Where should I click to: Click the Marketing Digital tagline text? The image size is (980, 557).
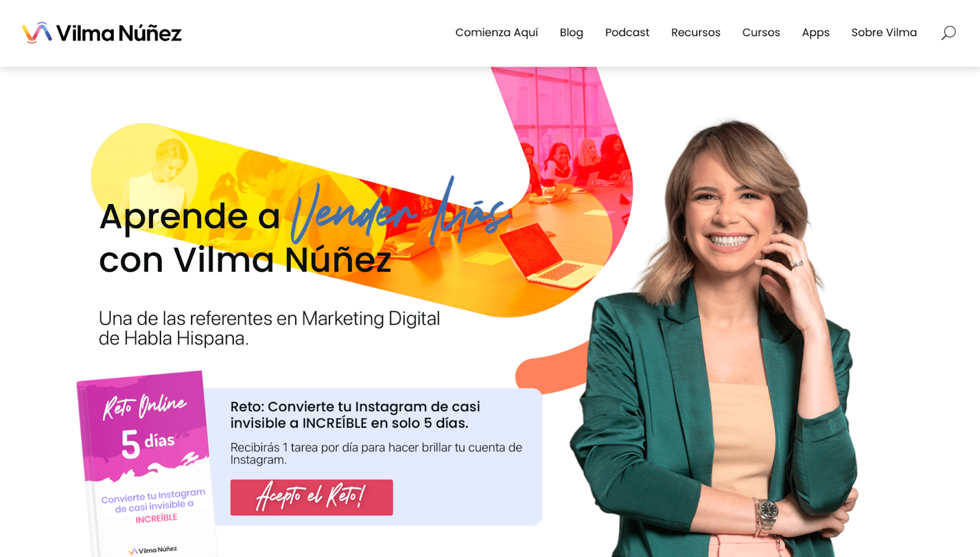269,328
